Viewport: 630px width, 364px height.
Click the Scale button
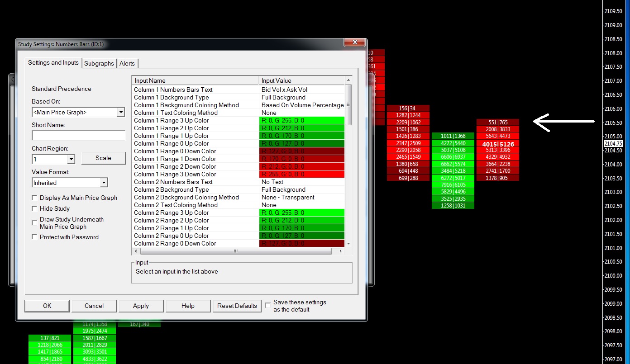coord(103,158)
